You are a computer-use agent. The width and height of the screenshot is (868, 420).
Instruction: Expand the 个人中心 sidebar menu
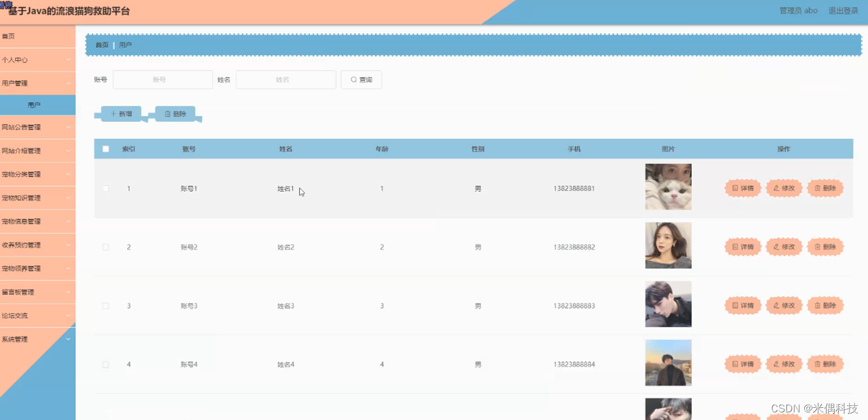tap(38, 60)
